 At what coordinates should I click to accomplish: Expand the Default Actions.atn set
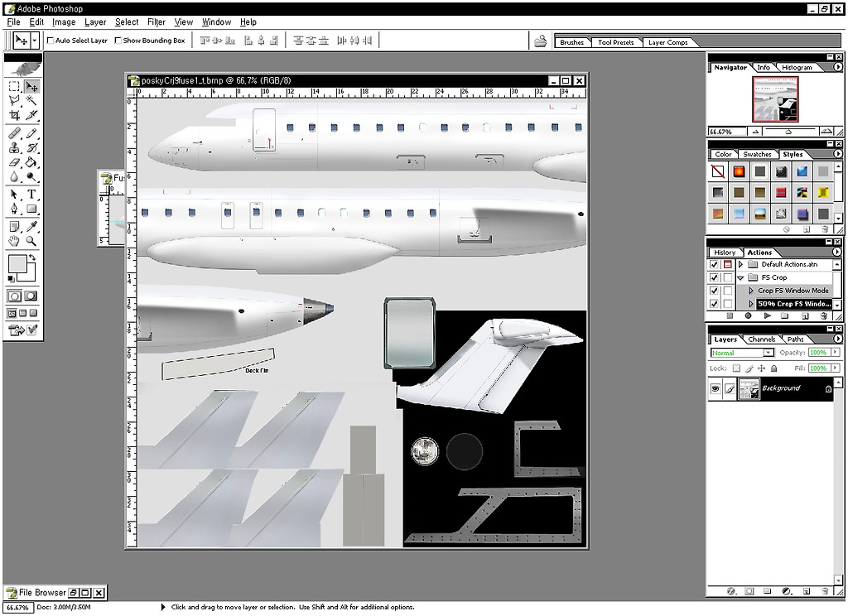pyautogui.click(x=741, y=264)
